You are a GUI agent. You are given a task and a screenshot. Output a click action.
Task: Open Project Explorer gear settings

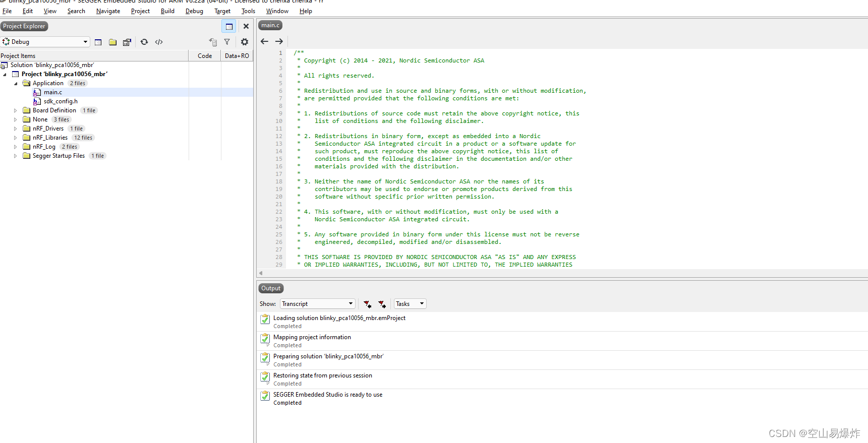(x=245, y=42)
